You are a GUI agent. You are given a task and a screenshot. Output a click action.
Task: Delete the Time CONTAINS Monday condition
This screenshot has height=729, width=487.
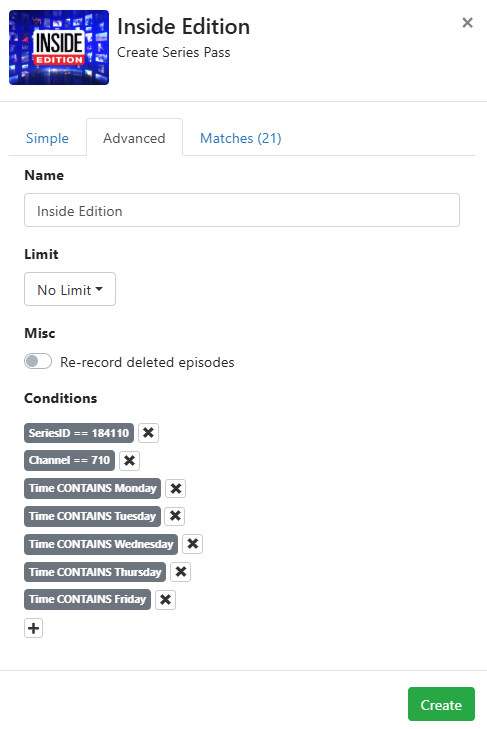[175, 489]
